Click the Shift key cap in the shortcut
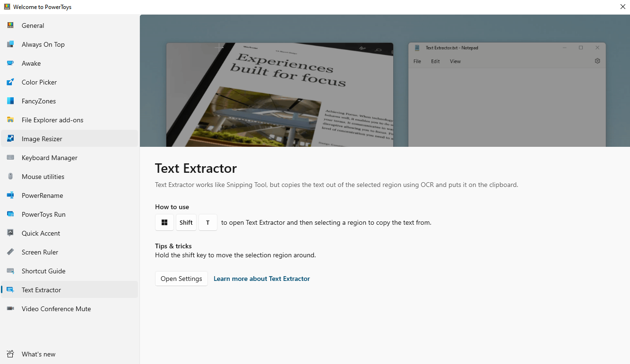630x364 pixels. [x=186, y=222]
